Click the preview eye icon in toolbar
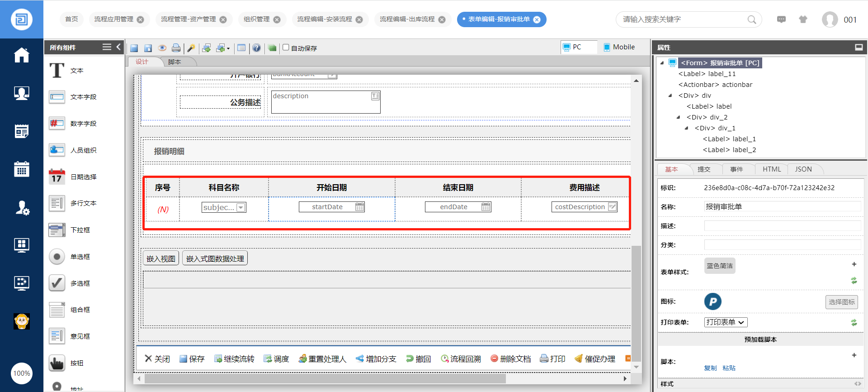This screenshot has width=868, height=392. pos(162,48)
